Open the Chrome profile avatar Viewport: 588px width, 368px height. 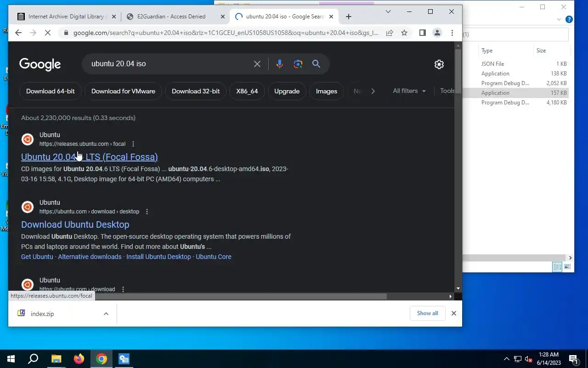(x=437, y=33)
